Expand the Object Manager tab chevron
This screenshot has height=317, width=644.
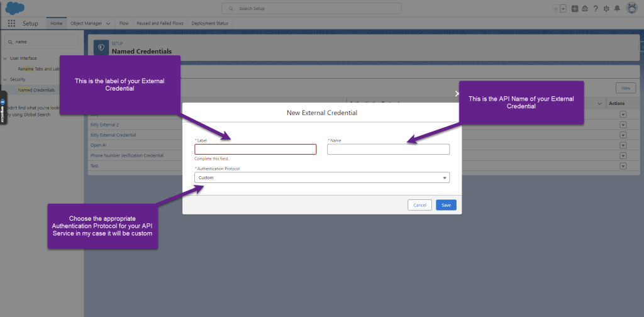pos(108,24)
